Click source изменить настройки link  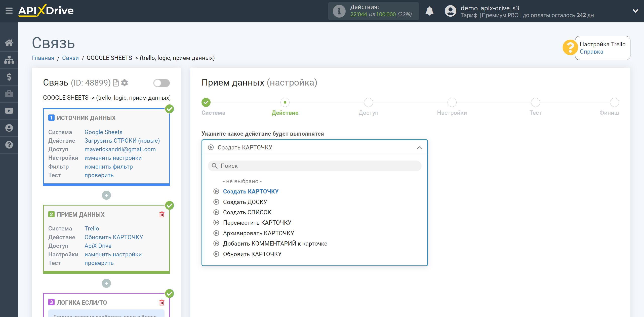click(x=113, y=158)
